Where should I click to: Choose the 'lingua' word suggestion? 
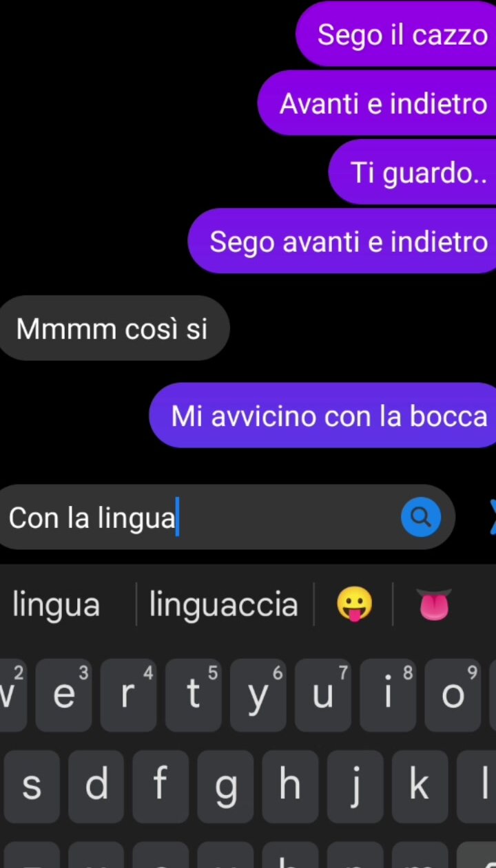(56, 605)
